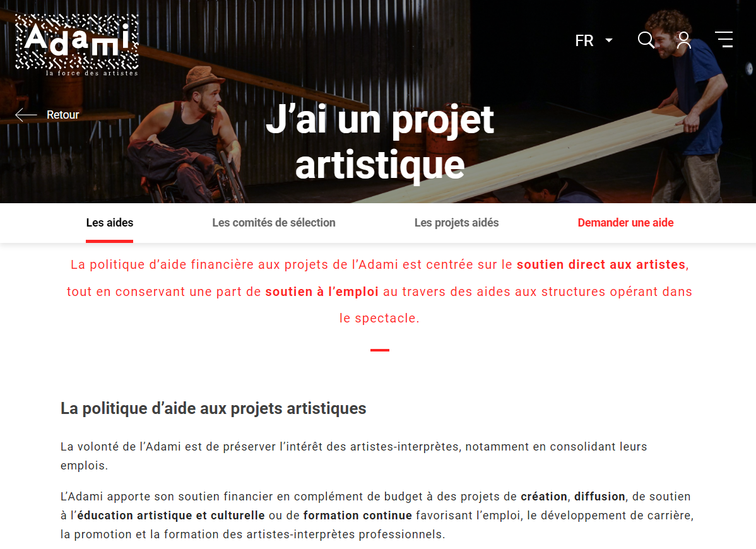Click the red Demander une aide link
756x549 pixels.
625,223
